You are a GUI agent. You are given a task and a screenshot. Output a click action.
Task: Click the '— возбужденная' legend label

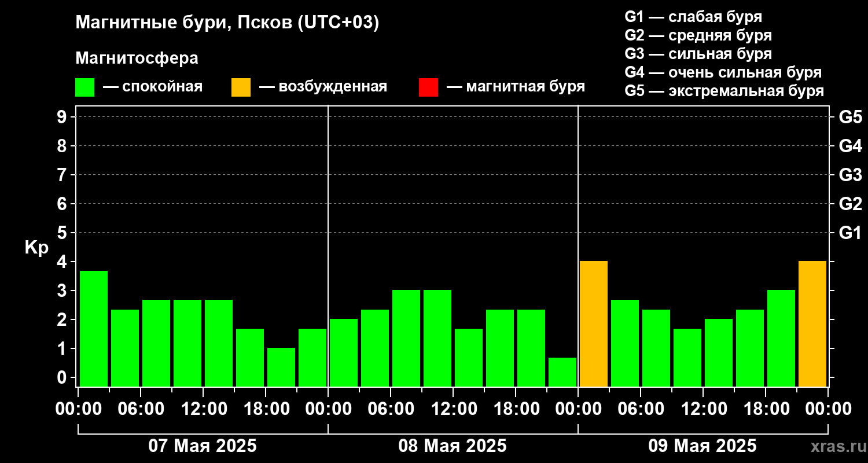point(323,87)
